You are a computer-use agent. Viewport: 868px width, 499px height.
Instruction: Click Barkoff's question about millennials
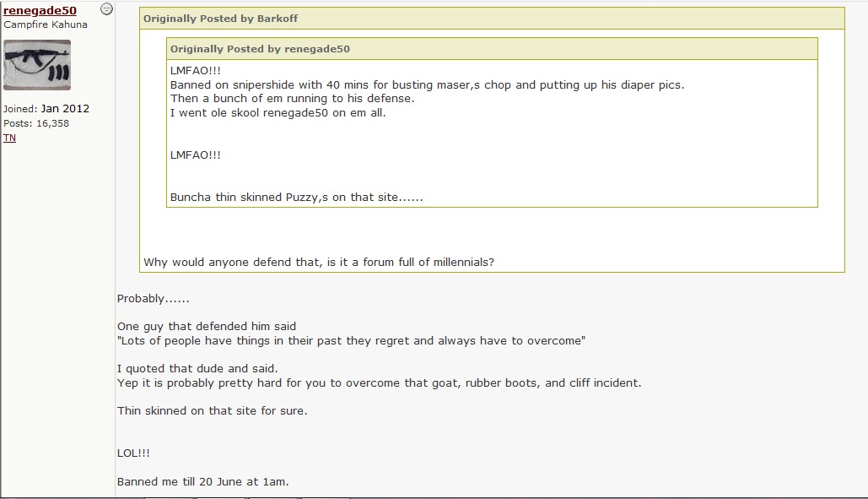319,262
